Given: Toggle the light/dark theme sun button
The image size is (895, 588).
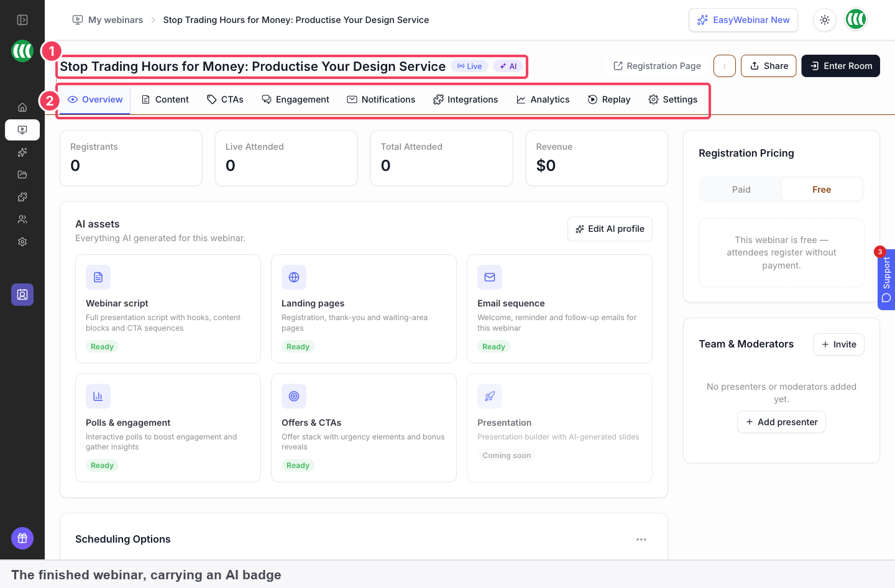Looking at the screenshot, I should [x=825, y=20].
